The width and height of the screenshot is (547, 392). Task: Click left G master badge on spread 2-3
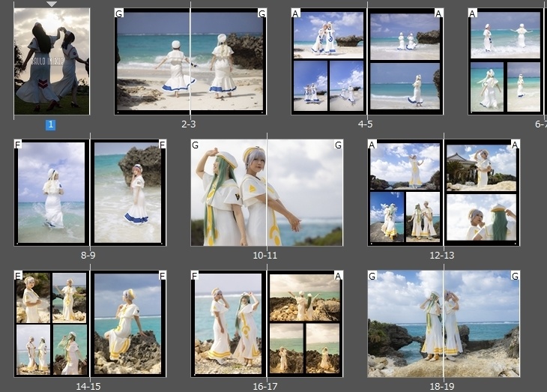coord(119,13)
